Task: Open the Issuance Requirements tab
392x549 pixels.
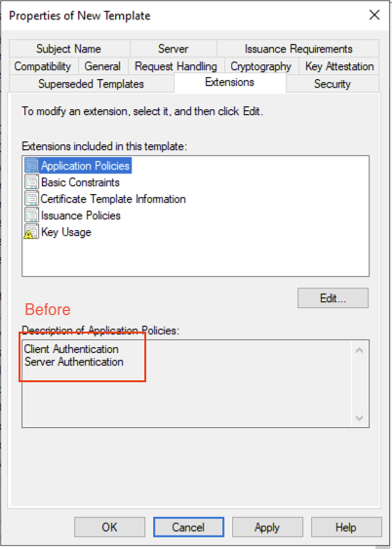Action: 298,49
